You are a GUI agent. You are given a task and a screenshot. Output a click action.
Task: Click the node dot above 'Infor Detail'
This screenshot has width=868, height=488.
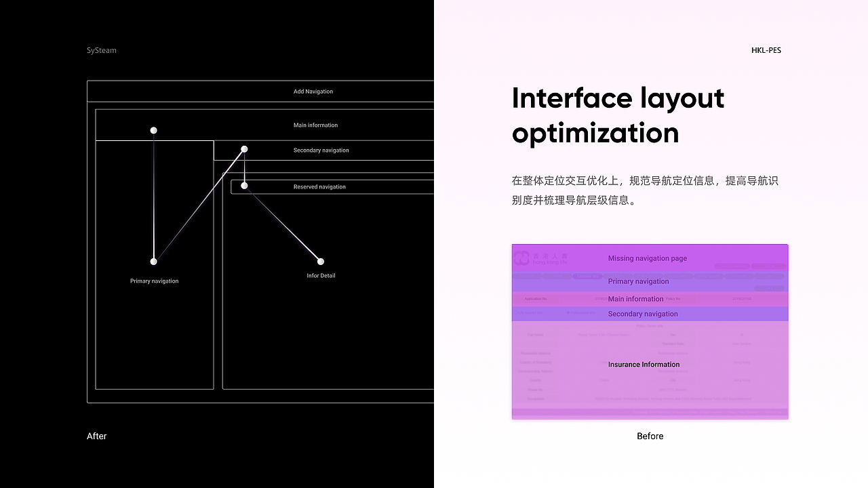tap(321, 262)
